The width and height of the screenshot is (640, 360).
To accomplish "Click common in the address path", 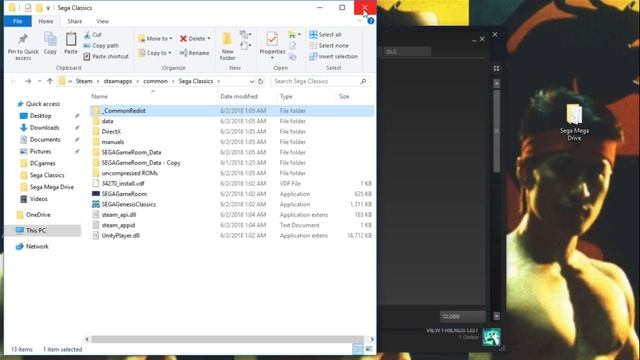I will [x=156, y=81].
